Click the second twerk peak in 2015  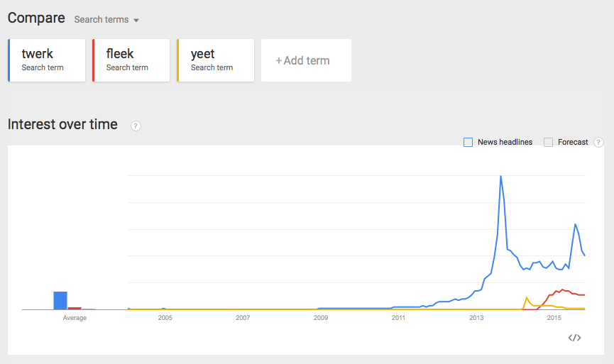pos(575,224)
